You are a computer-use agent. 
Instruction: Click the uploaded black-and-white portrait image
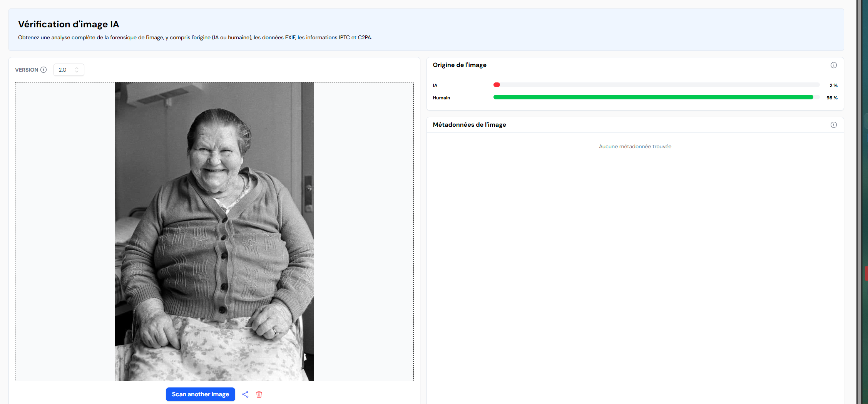(x=214, y=231)
